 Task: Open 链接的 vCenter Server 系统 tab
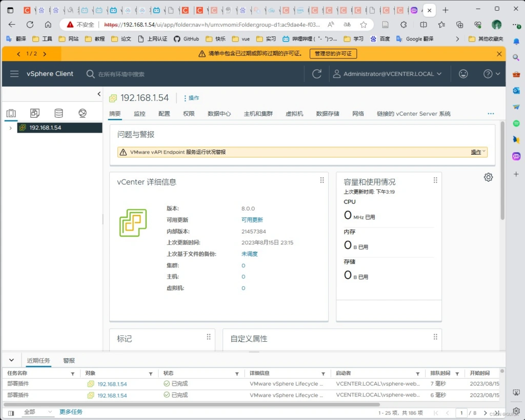pos(414,114)
